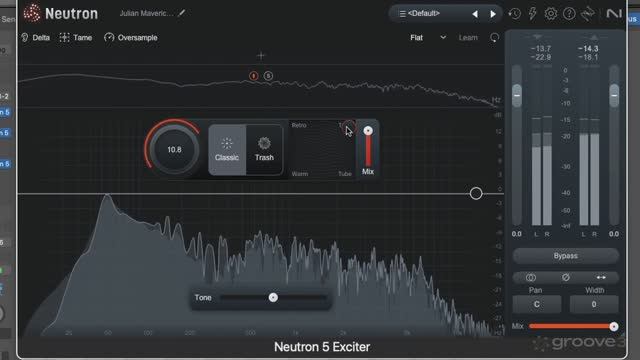
Task: Click the exciter band Mix slider handle
Action: click(x=368, y=131)
